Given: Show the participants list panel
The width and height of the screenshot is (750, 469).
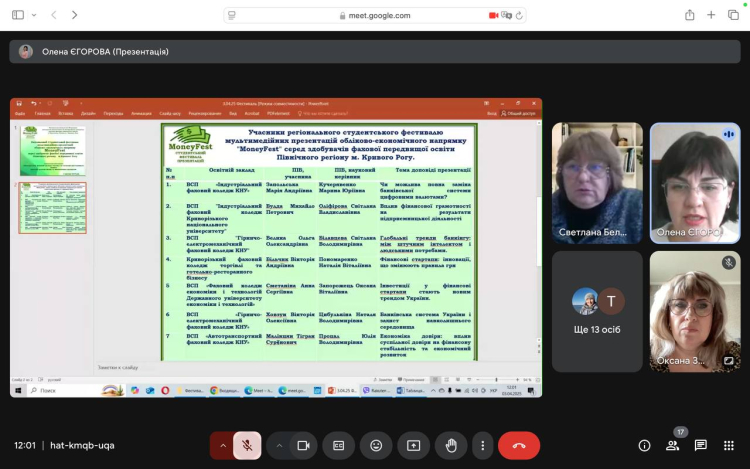Looking at the screenshot, I should tap(673, 445).
